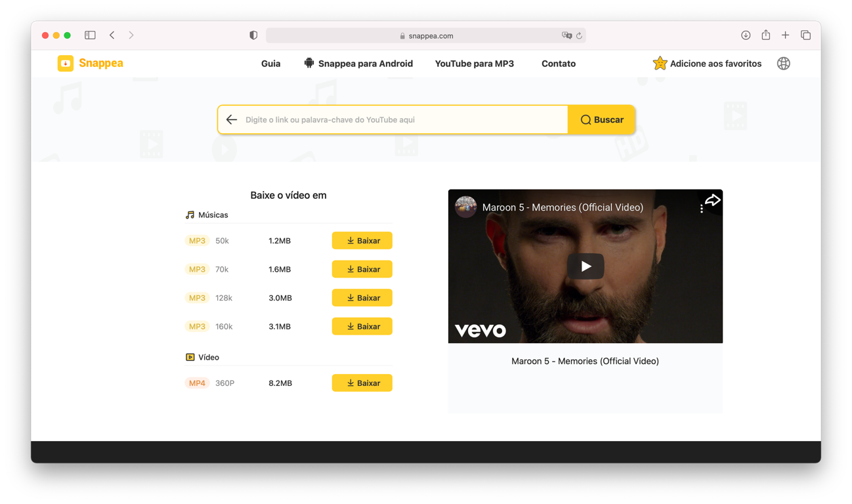Image resolution: width=852 pixels, height=504 pixels.
Task: Go back with Safari's back arrow
Action: 112,35
